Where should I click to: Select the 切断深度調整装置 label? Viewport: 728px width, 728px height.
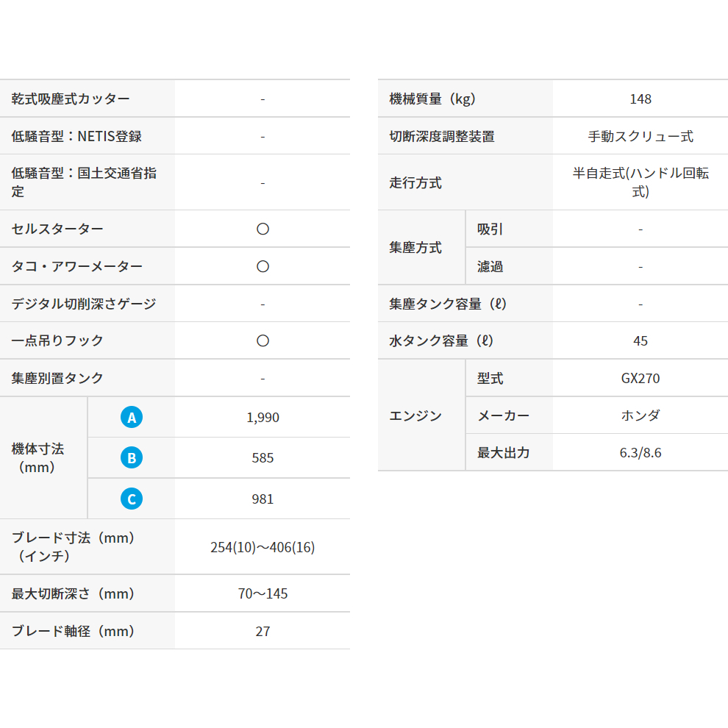(x=442, y=136)
